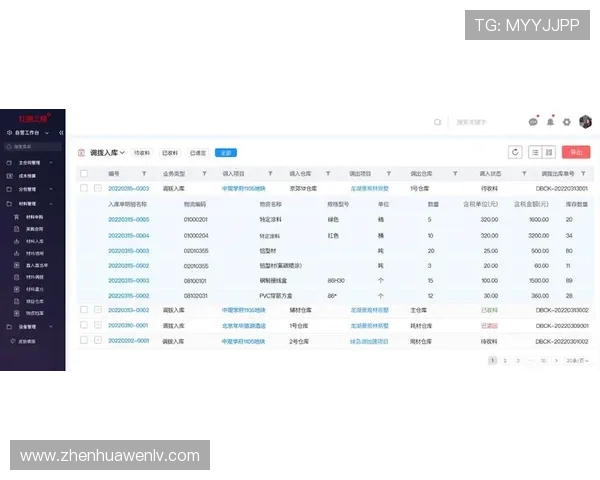
Task: Filter the 调入项目 column
Action: coord(270,173)
